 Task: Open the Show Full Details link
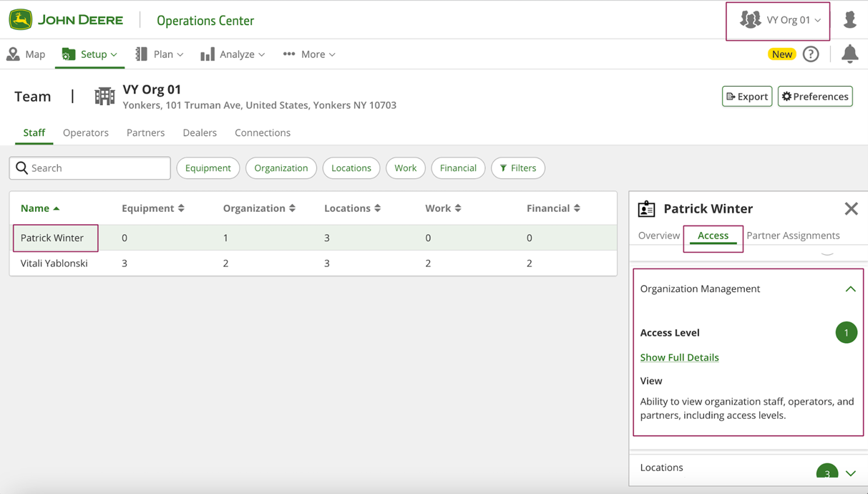pos(679,358)
